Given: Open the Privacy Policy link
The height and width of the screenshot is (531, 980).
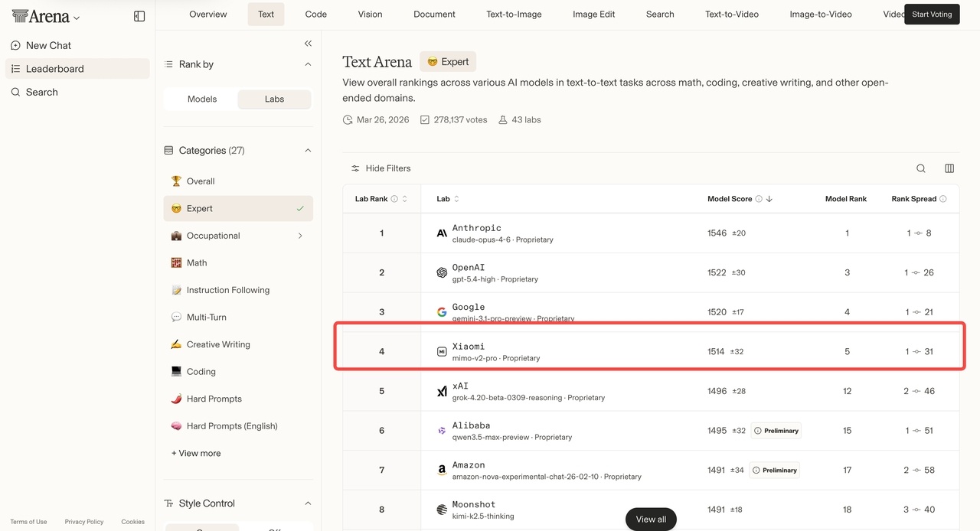Looking at the screenshot, I should [84, 522].
